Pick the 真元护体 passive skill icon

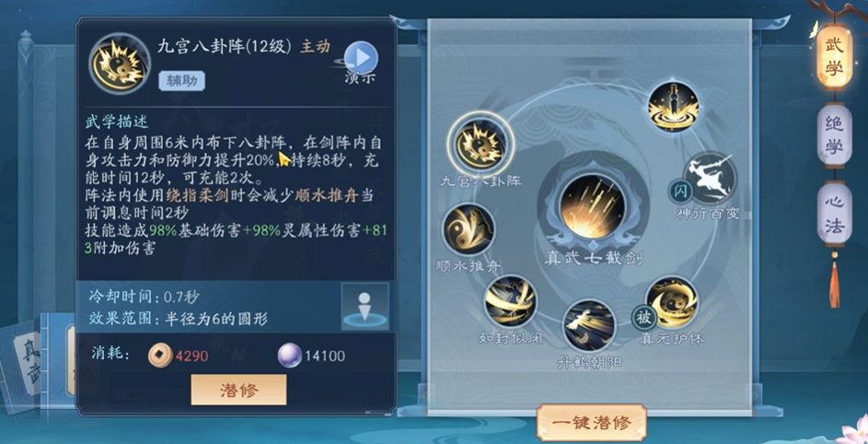tap(672, 302)
